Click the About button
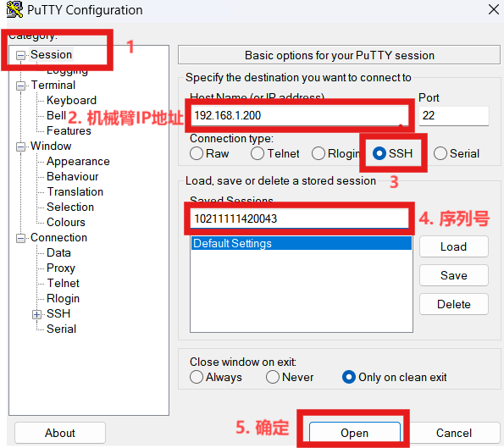This screenshot has height=448, width=504. click(x=60, y=433)
